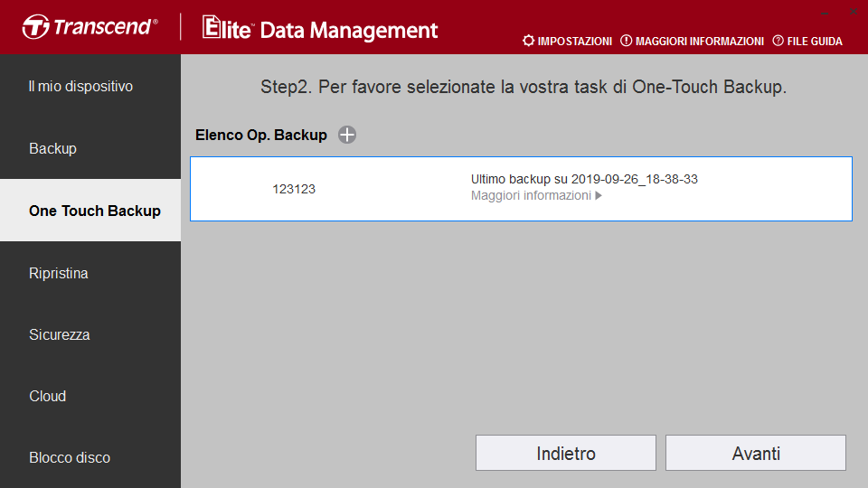Open the Sicurezza section

[90, 334]
